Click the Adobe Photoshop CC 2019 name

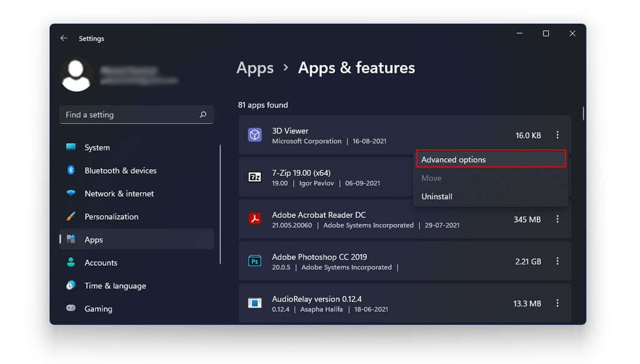point(319,257)
